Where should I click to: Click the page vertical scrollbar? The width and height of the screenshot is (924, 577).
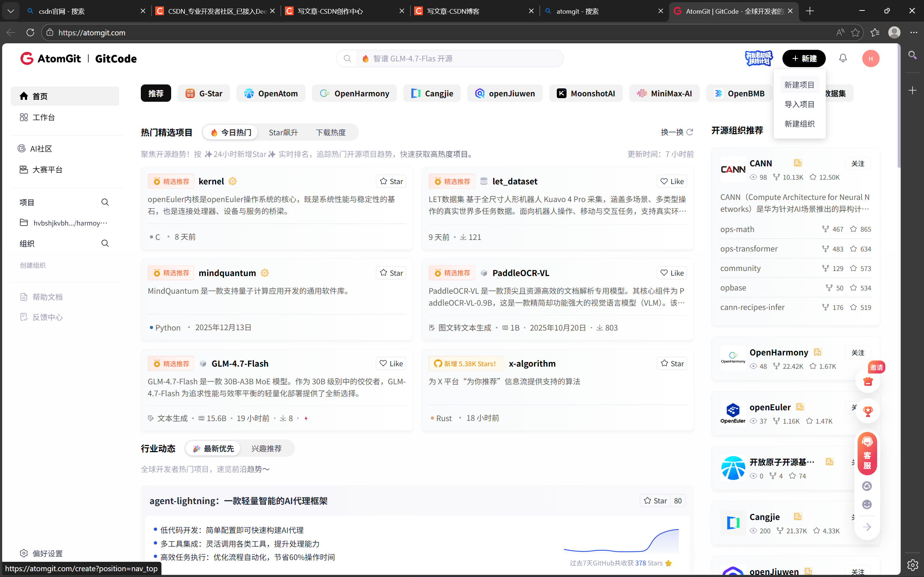click(x=899, y=105)
